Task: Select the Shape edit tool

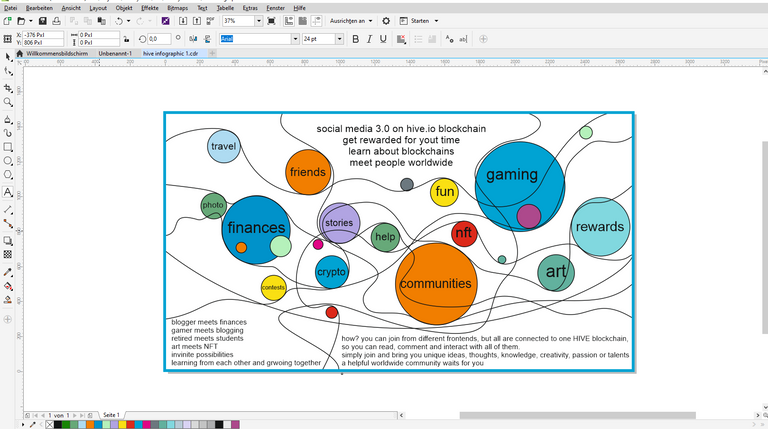Action: pyautogui.click(x=8, y=72)
